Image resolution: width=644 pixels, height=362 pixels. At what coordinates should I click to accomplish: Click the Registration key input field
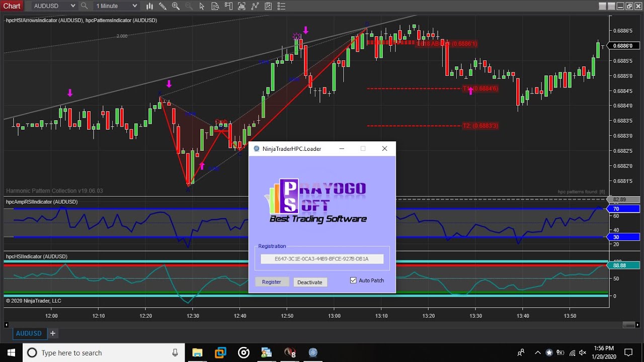point(322,259)
